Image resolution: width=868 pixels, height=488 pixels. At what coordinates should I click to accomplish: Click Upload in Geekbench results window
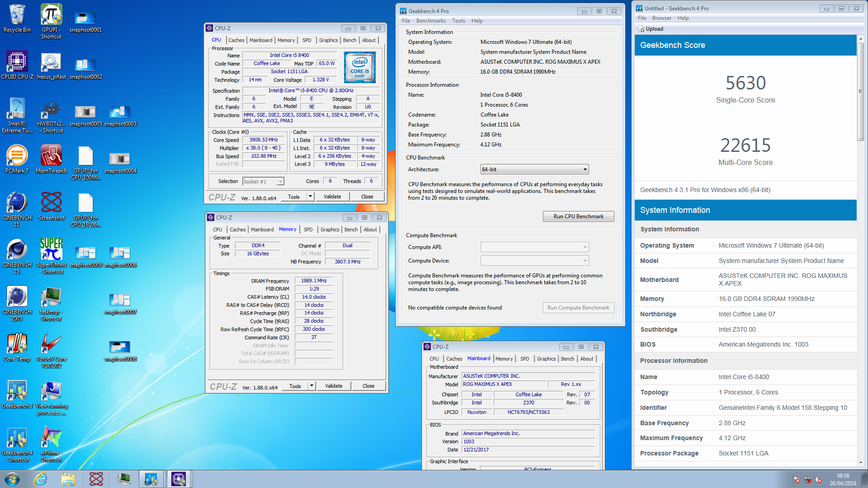pyautogui.click(x=651, y=29)
